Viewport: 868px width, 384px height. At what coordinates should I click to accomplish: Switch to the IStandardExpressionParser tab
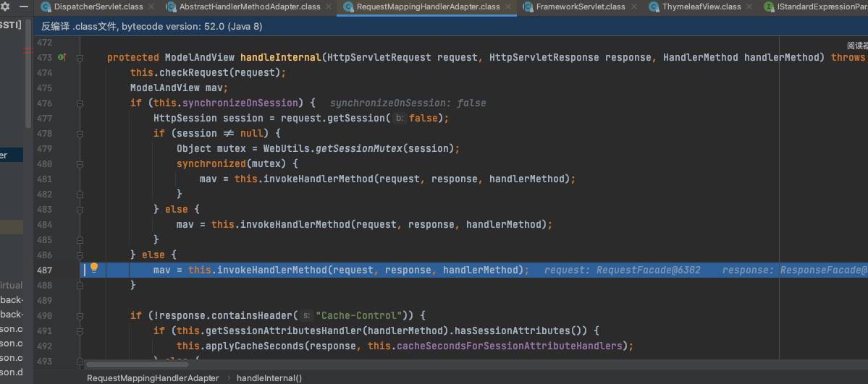[x=822, y=7]
